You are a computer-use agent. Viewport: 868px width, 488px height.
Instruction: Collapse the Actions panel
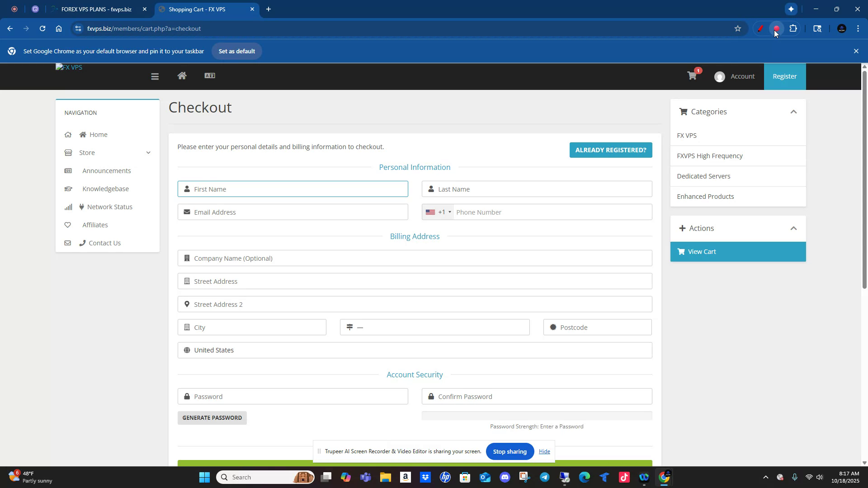click(793, 228)
